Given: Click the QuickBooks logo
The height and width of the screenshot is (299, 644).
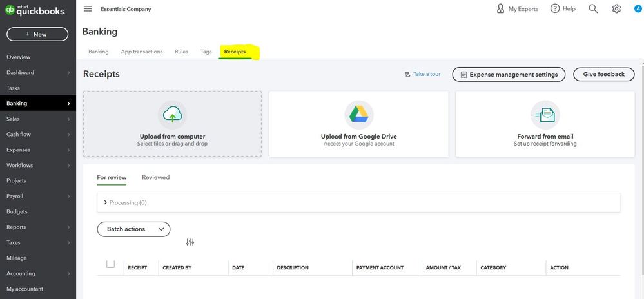Looking at the screenshot, I should [x=35, y=10].
